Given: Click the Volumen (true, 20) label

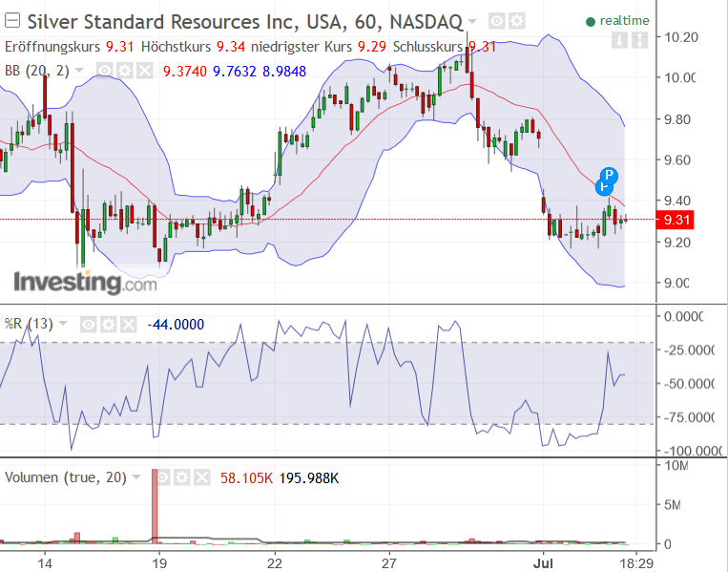Looking at the screenshot, I should [66, 477].
